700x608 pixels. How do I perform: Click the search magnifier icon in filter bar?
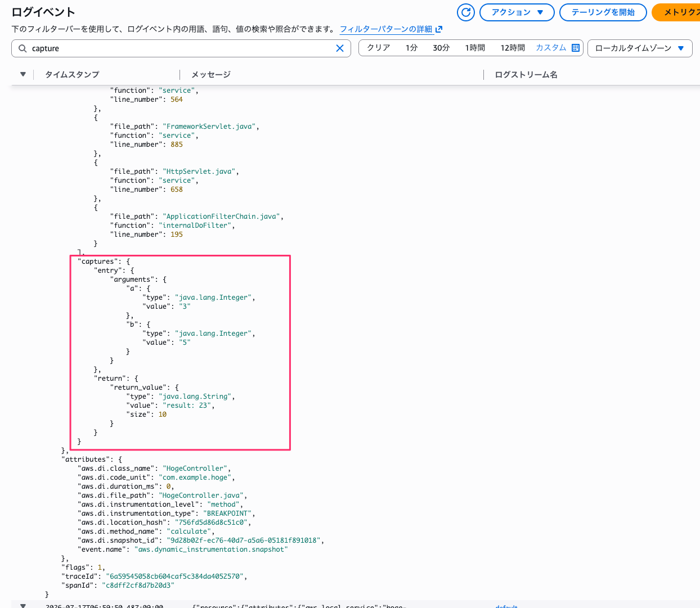(x=23, y=48)
